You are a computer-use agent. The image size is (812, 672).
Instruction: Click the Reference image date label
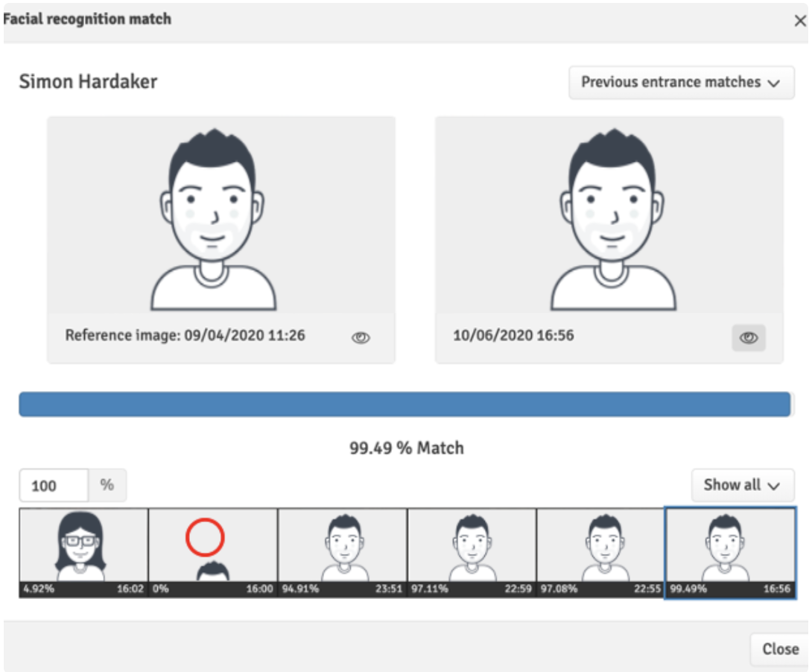(x=185, y=335)
